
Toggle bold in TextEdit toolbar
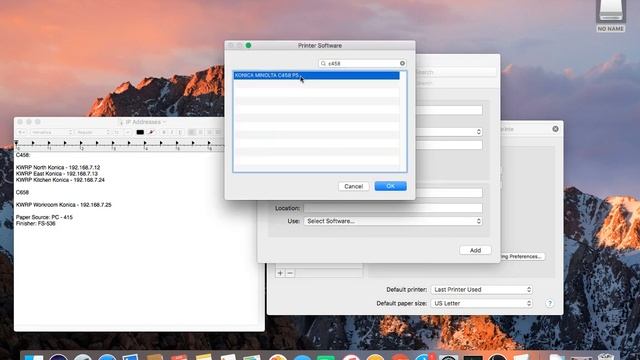[164, 132]
